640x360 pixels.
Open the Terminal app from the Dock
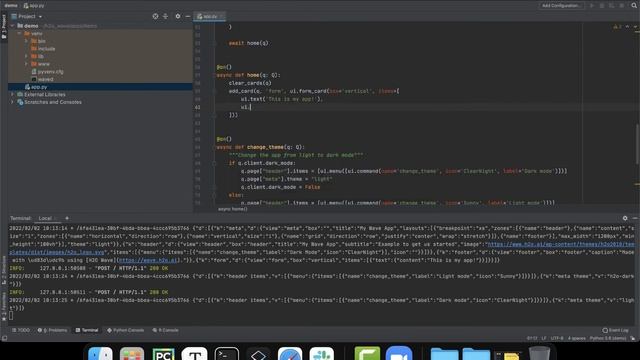(227, 354)
